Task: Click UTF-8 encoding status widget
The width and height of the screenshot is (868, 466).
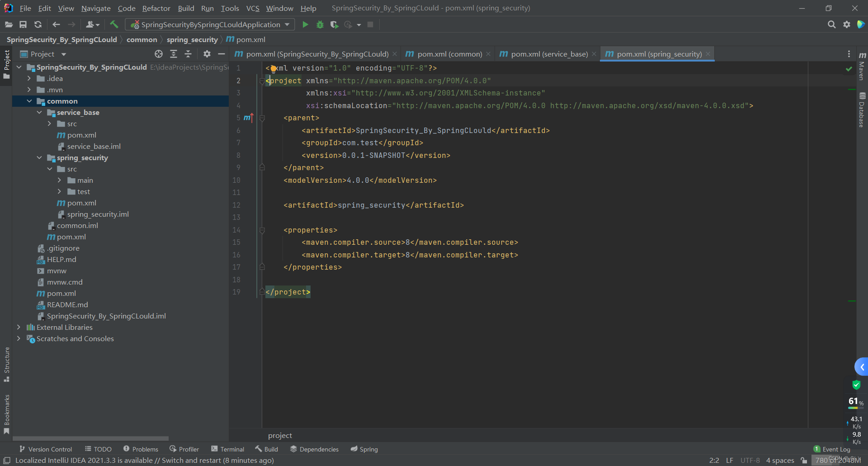Action: 750,460
